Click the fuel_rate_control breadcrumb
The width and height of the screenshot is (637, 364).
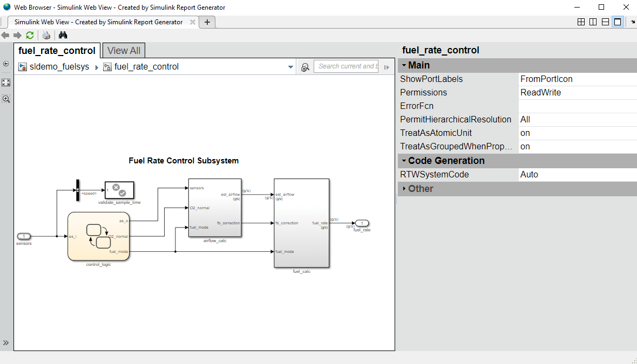147,66
